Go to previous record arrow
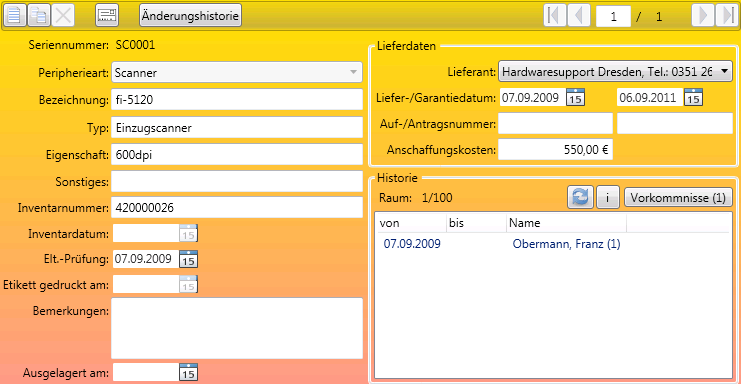Screen dimensions: 741x384 (579, 16)
